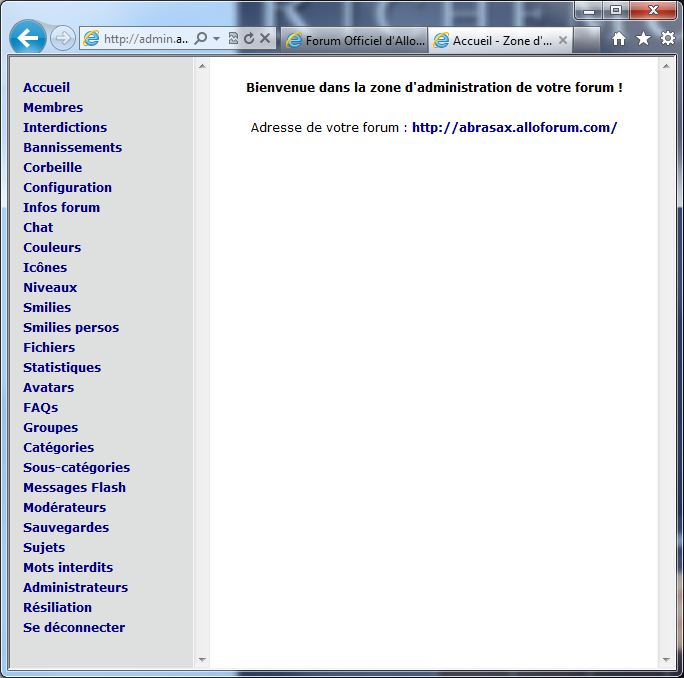Click the stop loading X icon
The image size is (684, 678).
(x=265, y=39)
